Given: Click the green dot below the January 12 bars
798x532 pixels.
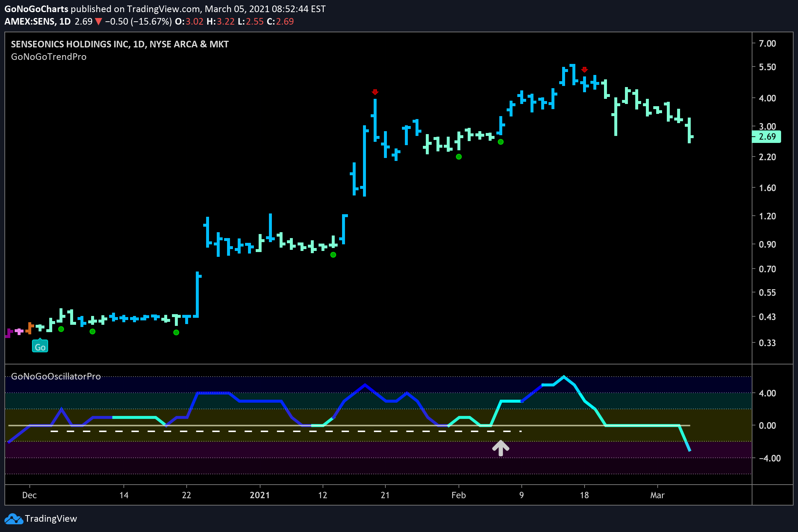Looking at the screenshot, I should point(333,255).
